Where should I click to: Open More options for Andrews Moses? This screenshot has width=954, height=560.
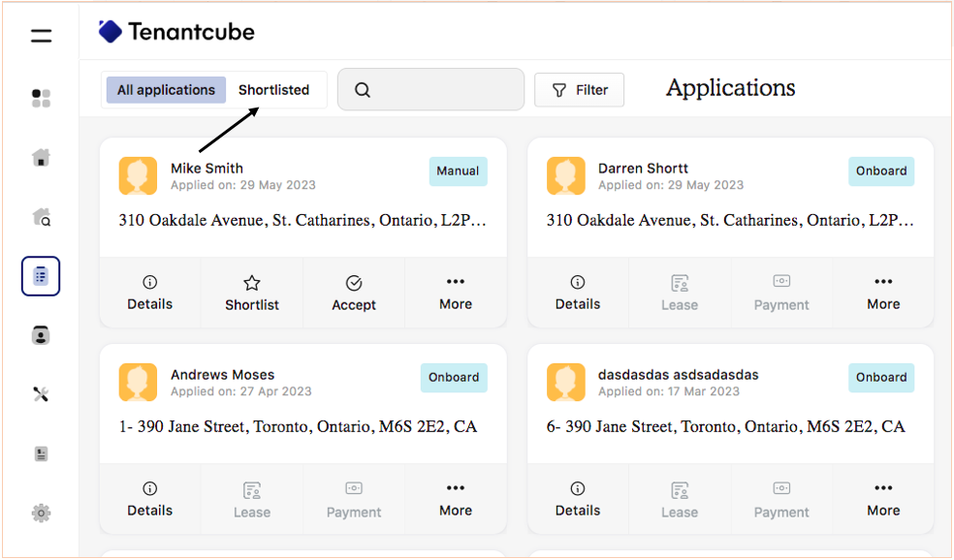[456, 499]
